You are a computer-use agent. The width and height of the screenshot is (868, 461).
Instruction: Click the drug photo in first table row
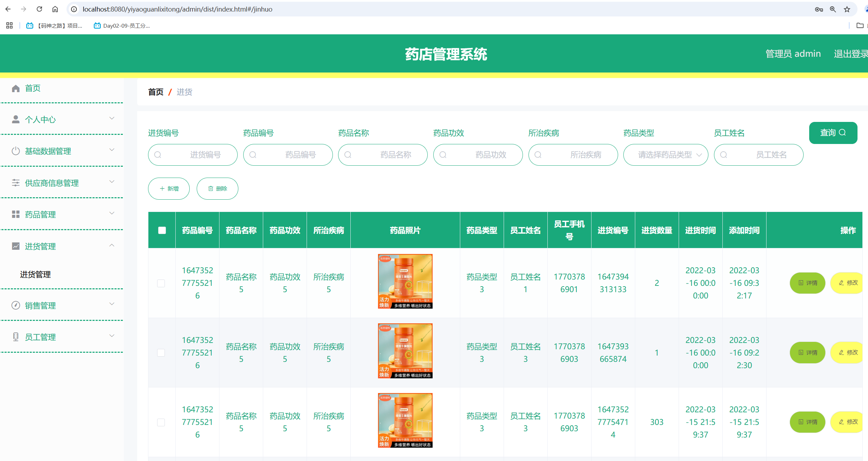click(x=405, y=281)
